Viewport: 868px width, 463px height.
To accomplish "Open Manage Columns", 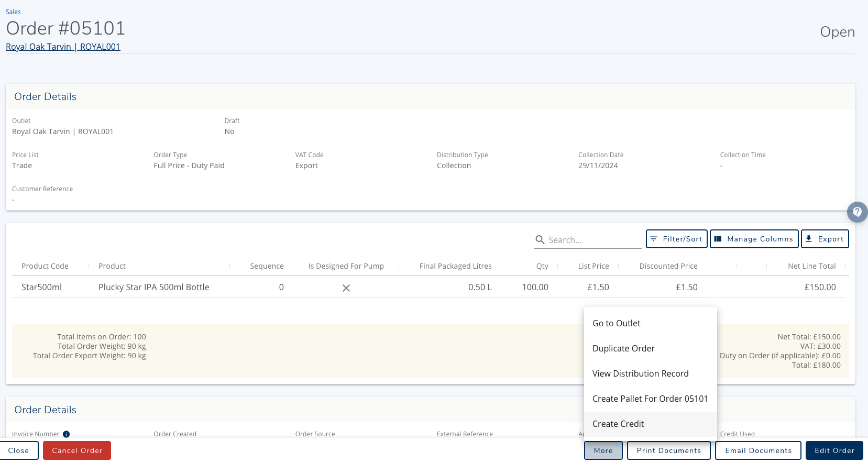I will [754, 239].
